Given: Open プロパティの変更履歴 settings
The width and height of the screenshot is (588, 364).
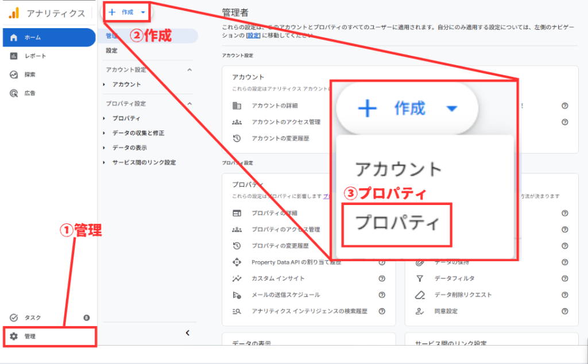Looking at the screenshot, I should 280,246.
